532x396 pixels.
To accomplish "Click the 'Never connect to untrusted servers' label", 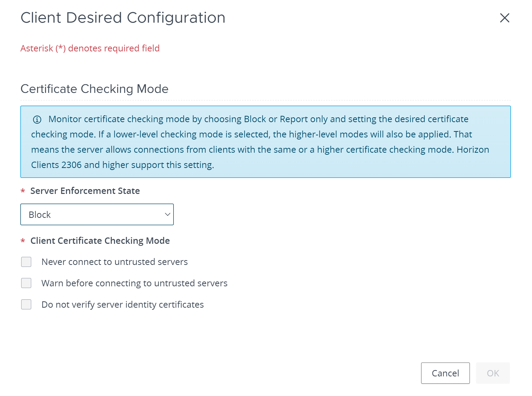I will [x=114, y=262].
